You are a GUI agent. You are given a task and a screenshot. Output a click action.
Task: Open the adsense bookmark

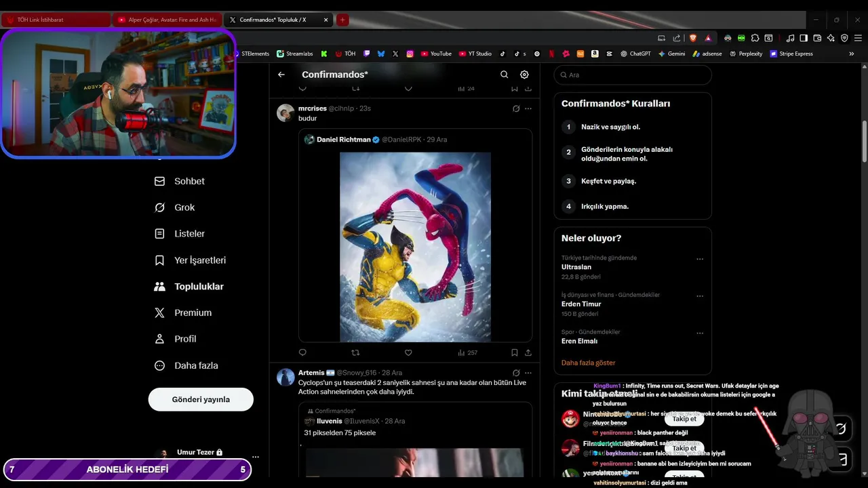(707, 54)
